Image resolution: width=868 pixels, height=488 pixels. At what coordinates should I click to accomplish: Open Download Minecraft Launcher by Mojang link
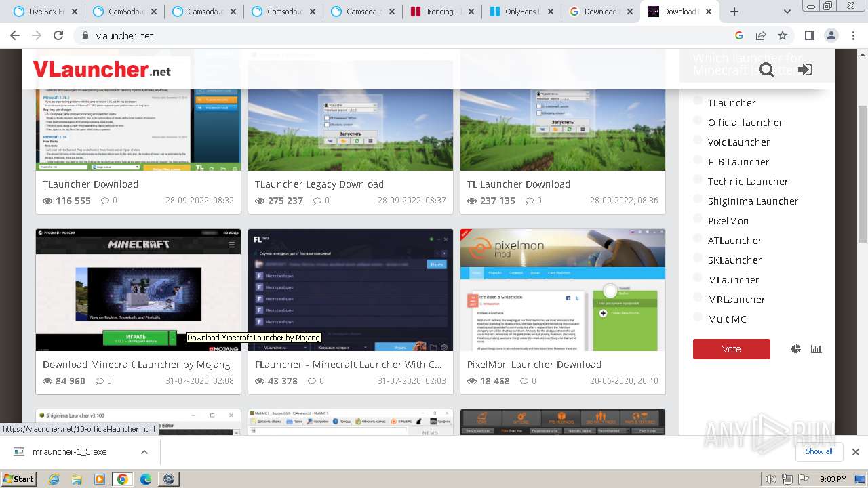tap(136, 365)
